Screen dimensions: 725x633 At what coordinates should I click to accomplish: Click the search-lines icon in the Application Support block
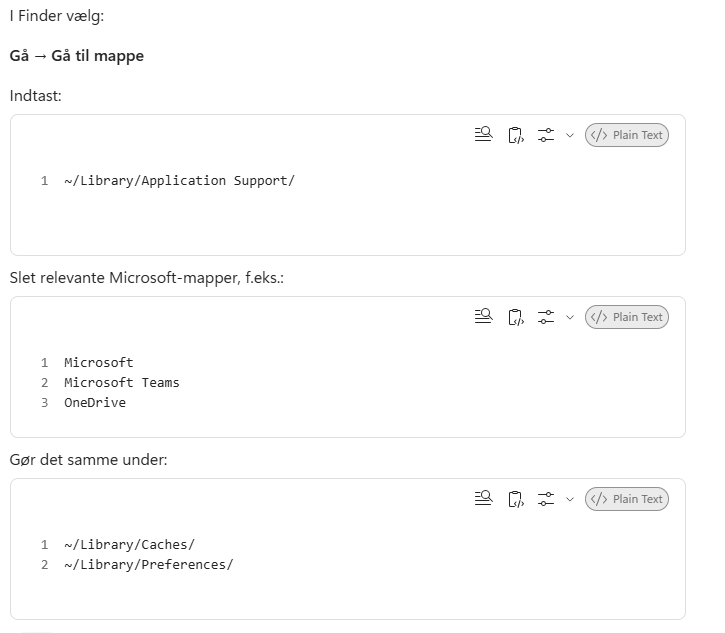(x=484, y=135)
